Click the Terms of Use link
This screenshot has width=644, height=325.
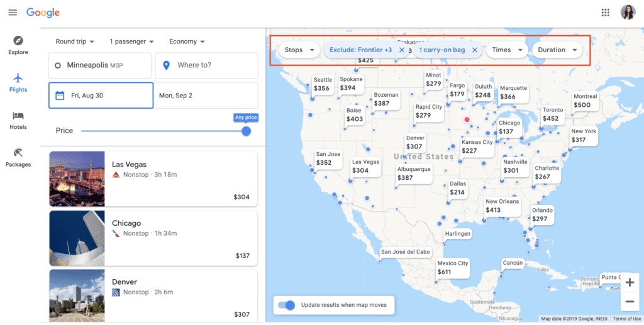coord(626,319)
